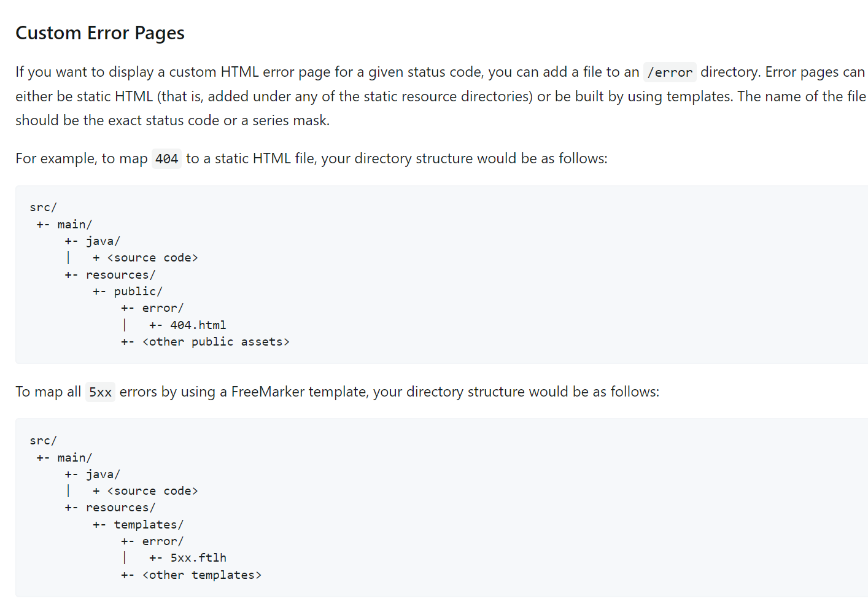This screenshot has height=604, width=868.
Task: Click <other public assets> line
Action: pyautogui.click(x=215, y=342)
